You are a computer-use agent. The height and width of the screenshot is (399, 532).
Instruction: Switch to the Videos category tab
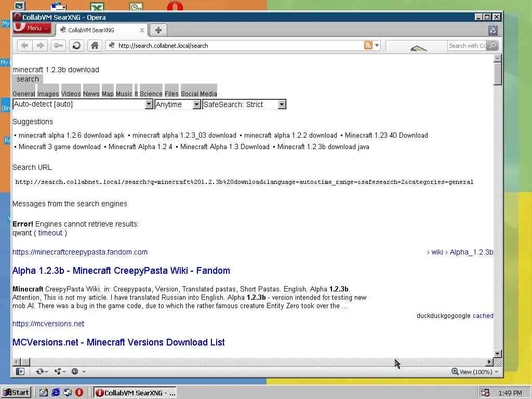click(71, 94)
